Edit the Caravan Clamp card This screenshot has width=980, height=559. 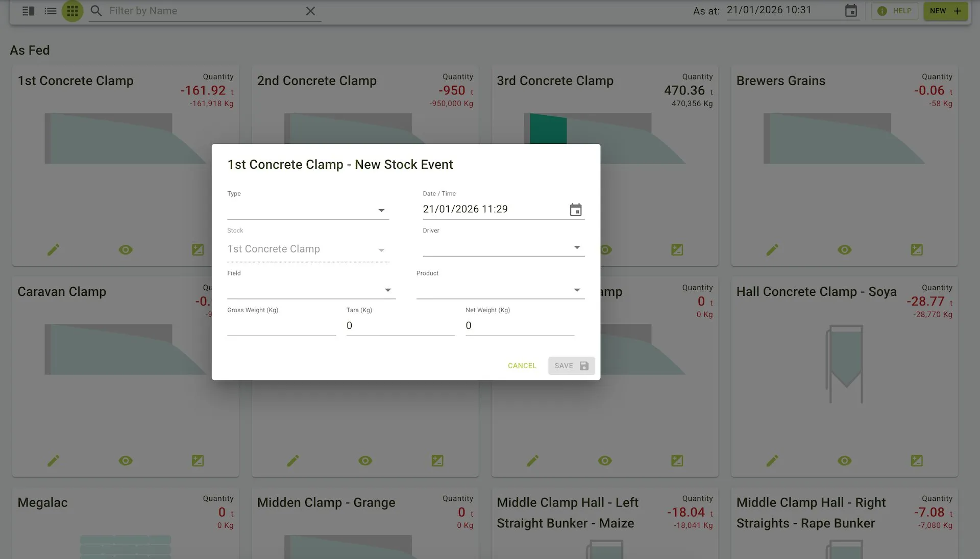53,461
